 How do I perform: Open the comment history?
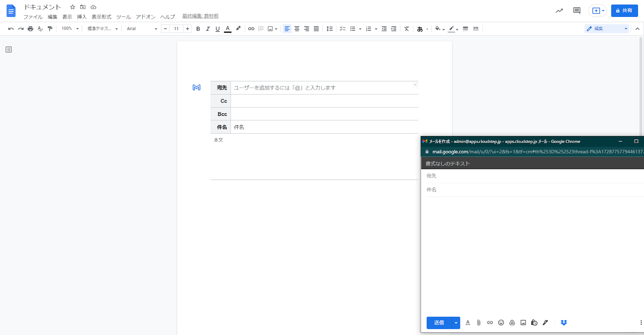click(577, 10)
